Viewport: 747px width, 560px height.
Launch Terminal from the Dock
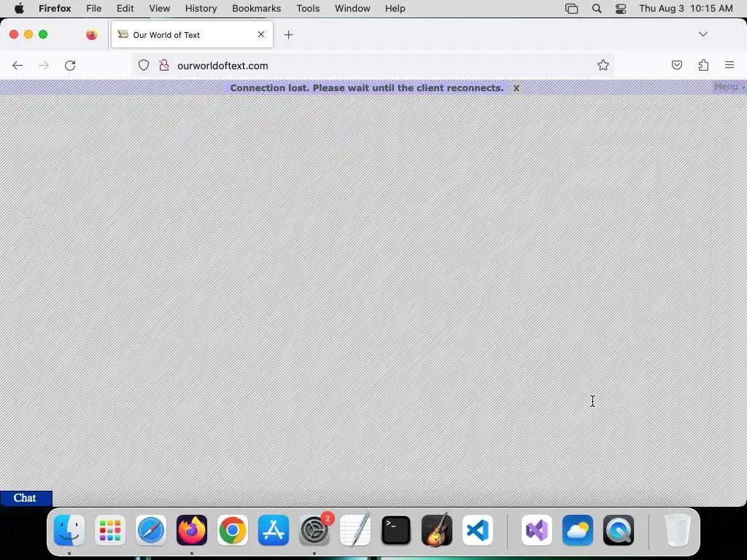point(396,530)
